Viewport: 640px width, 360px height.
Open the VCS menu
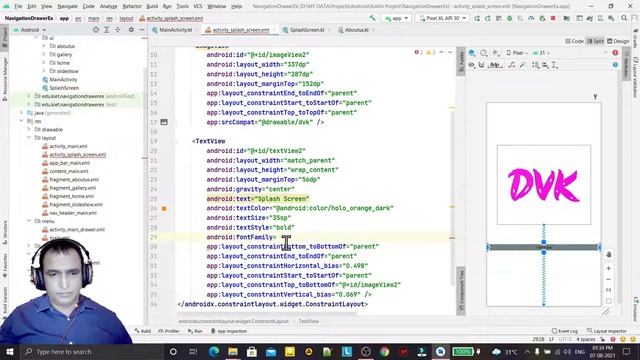tap(198, 7)
